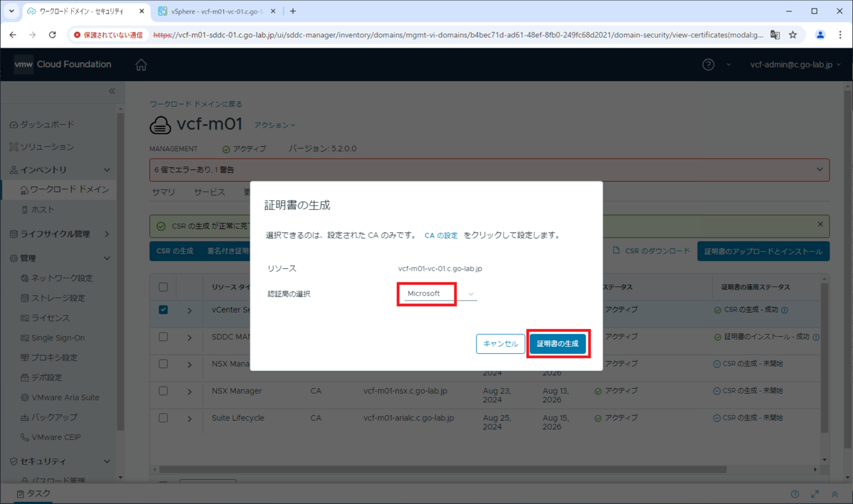Click the browser address bar URL
Viewport: 853px width, 504px height.
click(458, 34)
